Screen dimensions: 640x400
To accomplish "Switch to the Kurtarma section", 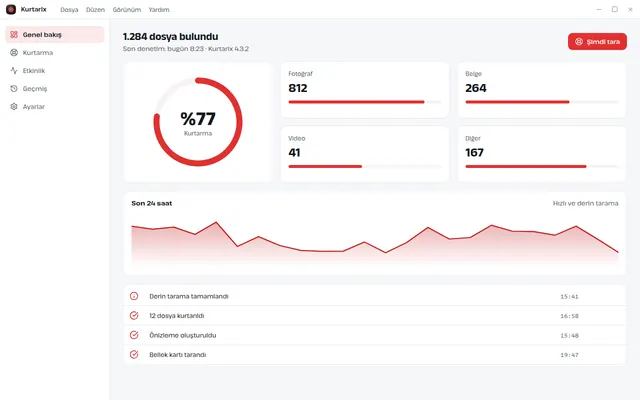I will [x=55, y=53].
